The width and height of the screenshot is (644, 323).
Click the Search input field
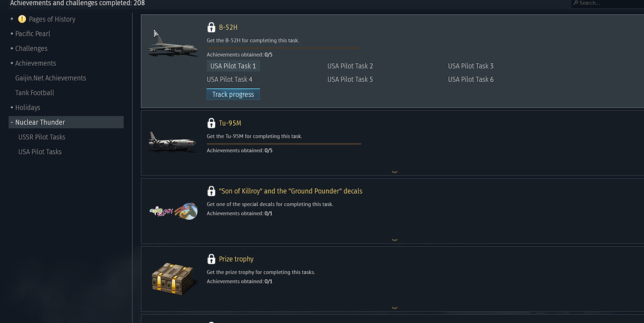609,3
